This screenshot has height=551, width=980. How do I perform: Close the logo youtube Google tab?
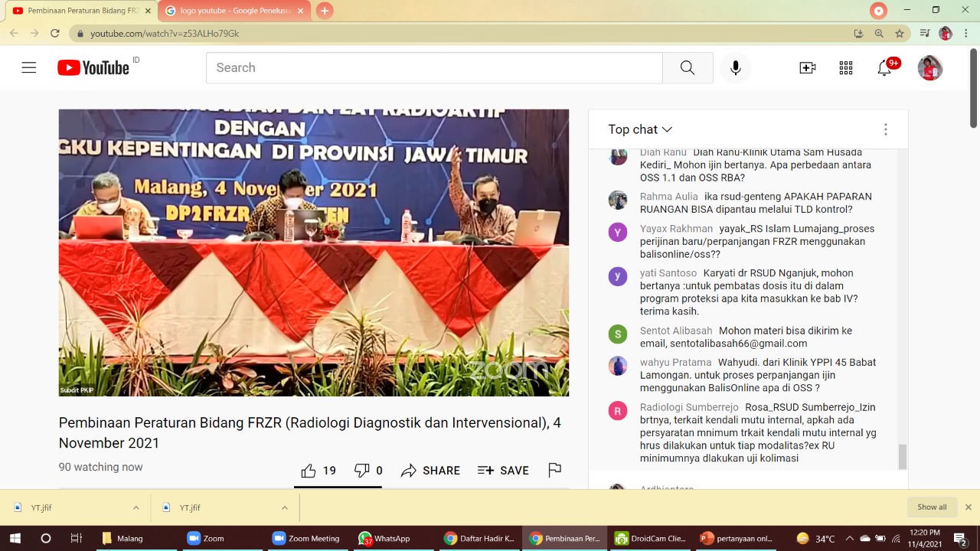coord(301,11)
